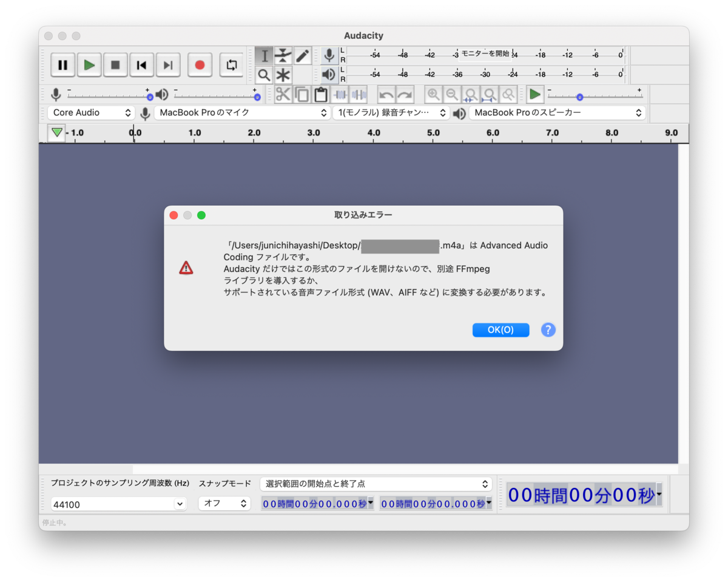
Task: Click the Copy icon
Action: [302, 95]
